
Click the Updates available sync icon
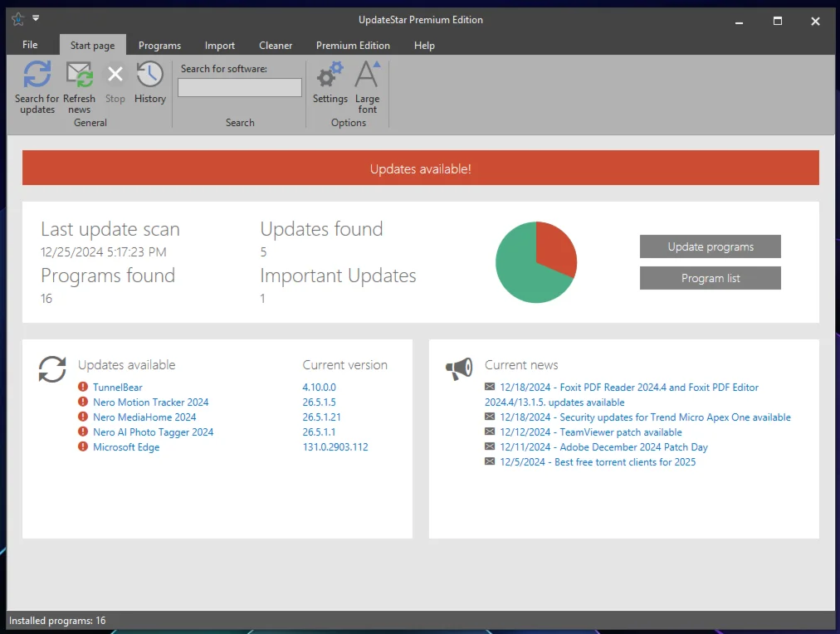click(x=52, y=369)
